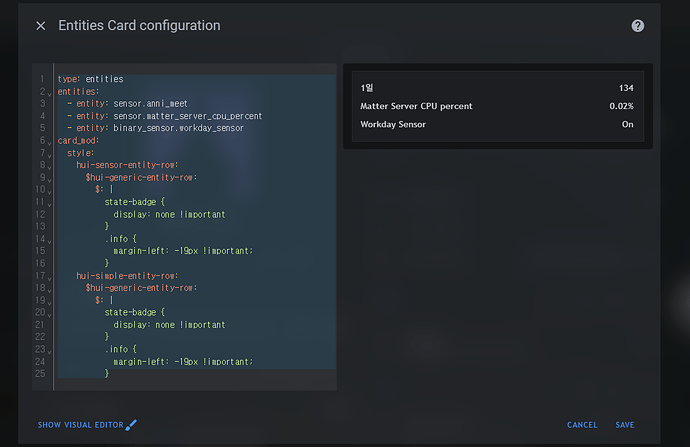Open Matter Server CPU percent entity row
The height and width of the screenshot is (447, 690).
[498, 106]
